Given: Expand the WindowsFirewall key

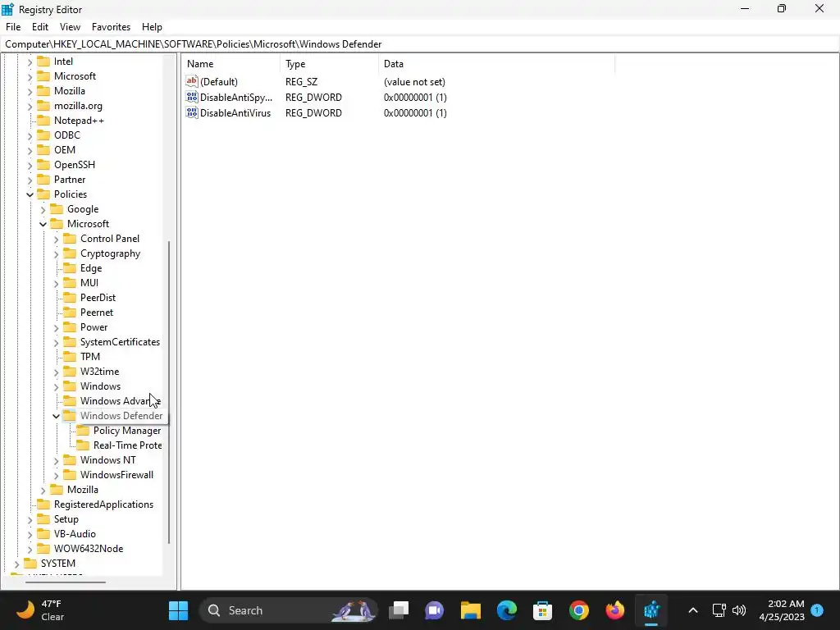Looking at the screenshot, I should pyautogui.click(x=57, y=475).
